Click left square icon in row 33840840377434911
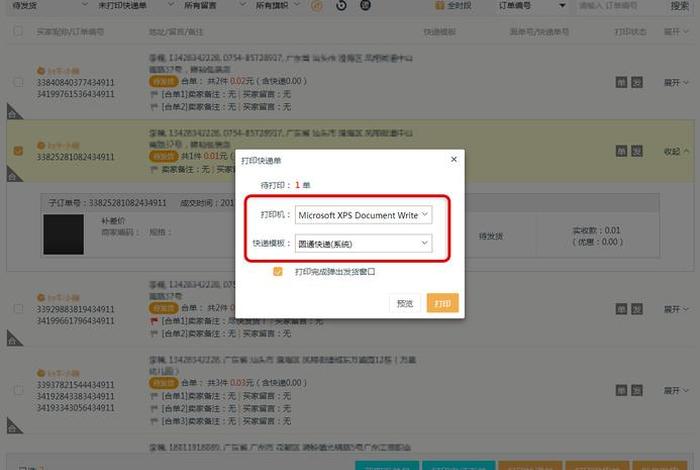The width and height of the screenshot is (700, 470). tap(621, 82)
